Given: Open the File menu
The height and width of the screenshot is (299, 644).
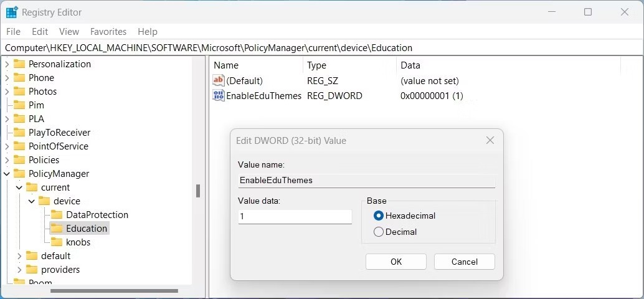Looking at the screenshot, I should pos(13,32).
